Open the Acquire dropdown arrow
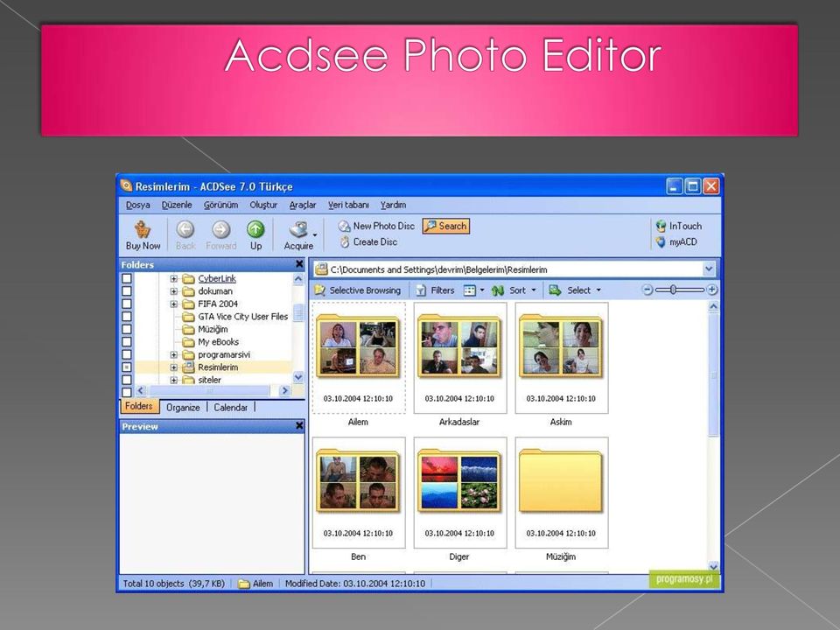 click(315, 235)
